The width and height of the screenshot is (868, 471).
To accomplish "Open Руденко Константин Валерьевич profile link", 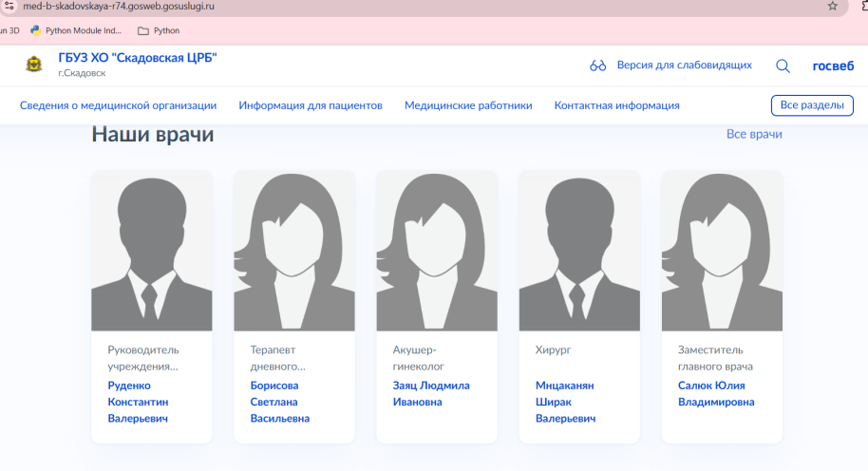I will click(138, 402).
